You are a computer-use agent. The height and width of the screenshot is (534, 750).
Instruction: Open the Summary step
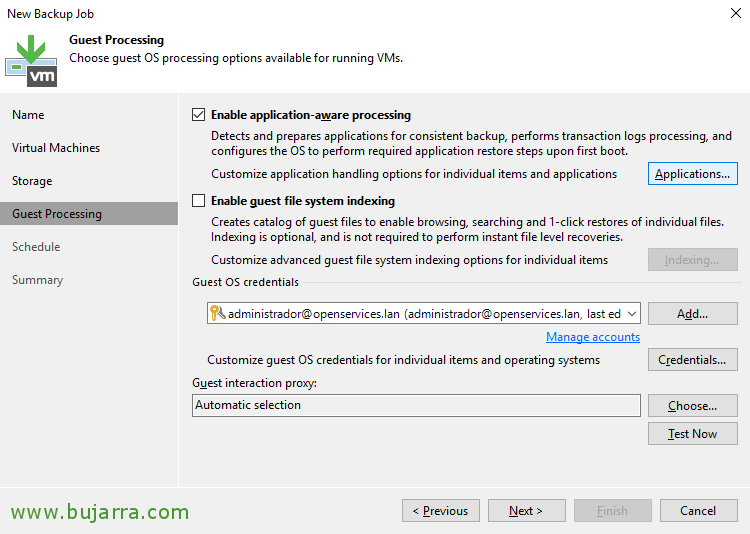37,280
